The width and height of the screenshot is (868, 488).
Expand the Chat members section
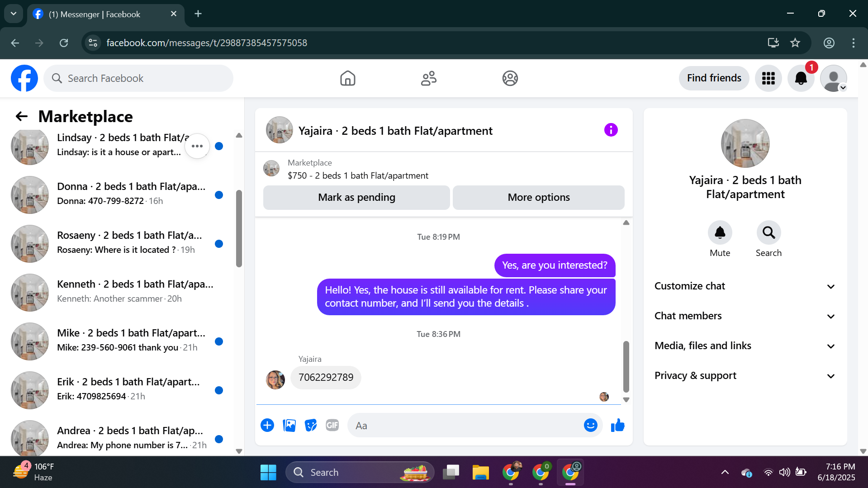tap(745, 316)
